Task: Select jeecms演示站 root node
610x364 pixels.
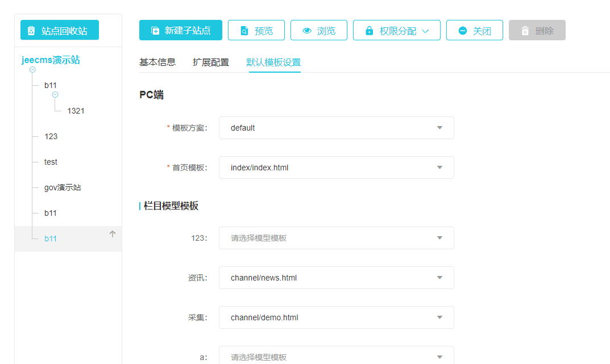Action: coord(51,60)
